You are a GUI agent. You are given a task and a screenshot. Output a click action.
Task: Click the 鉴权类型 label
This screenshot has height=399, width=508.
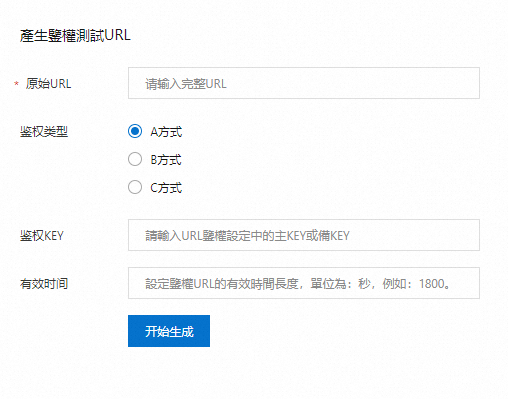(44, 132)
